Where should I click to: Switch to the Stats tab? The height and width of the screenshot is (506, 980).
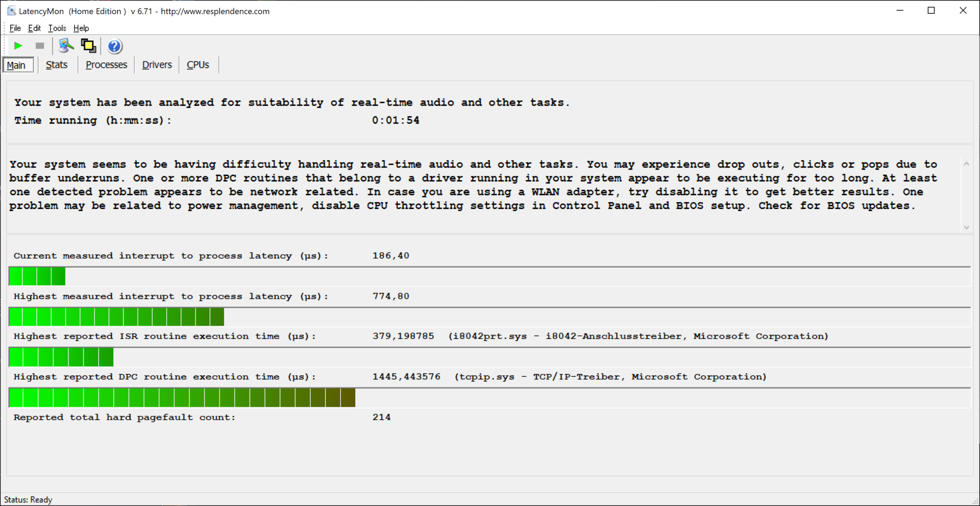[x=57, y=65]
